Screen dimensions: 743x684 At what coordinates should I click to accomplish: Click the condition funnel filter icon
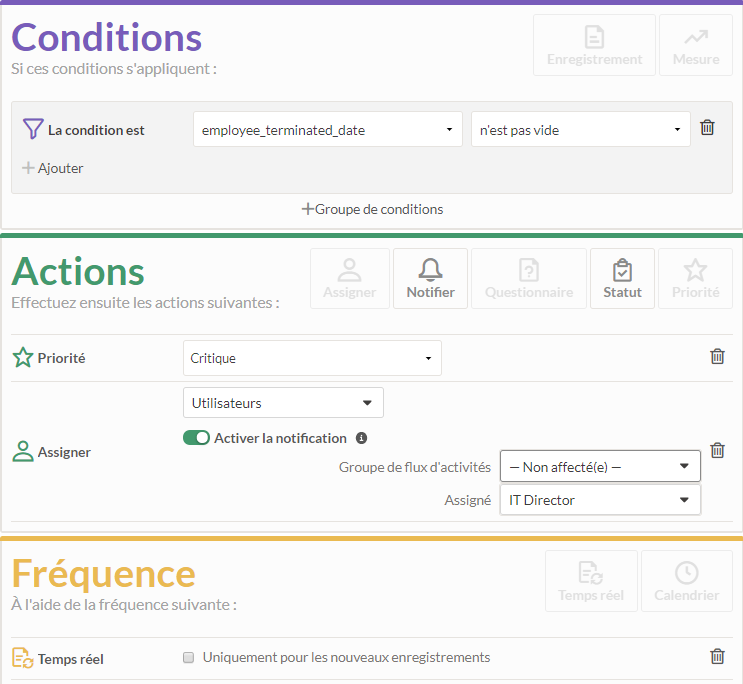33,129
